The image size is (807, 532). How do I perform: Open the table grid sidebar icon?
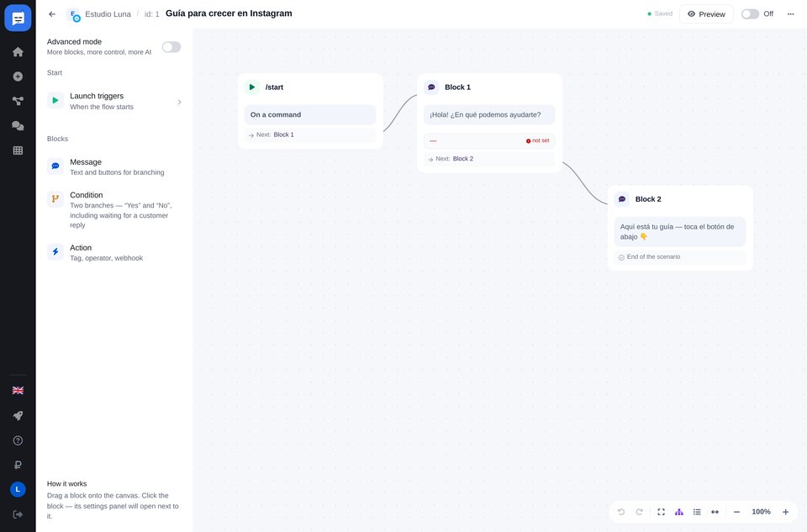(x=18, y=150)
